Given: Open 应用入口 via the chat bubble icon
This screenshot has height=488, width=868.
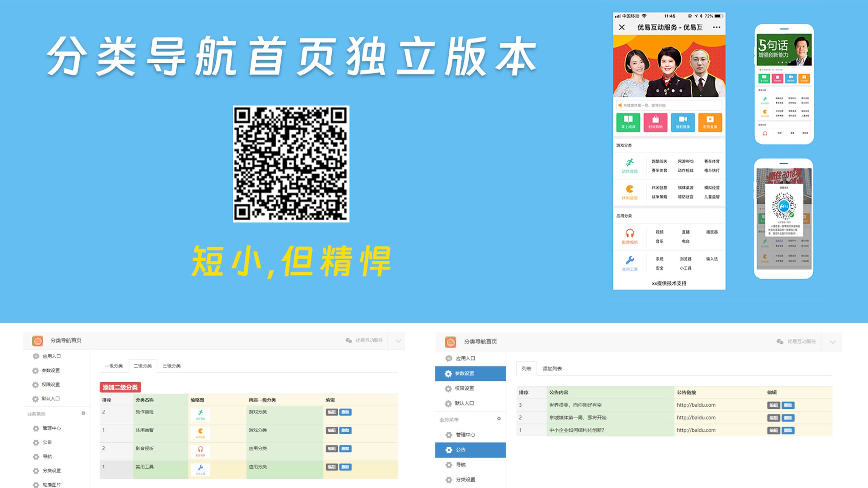Looking at the screenshot, I should pyautogui.click(x=36, y=356).
